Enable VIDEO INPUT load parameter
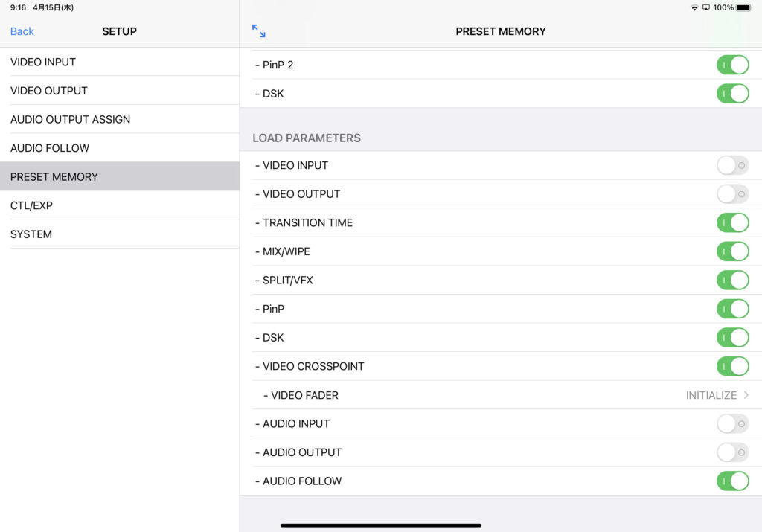 coord(732,165)
